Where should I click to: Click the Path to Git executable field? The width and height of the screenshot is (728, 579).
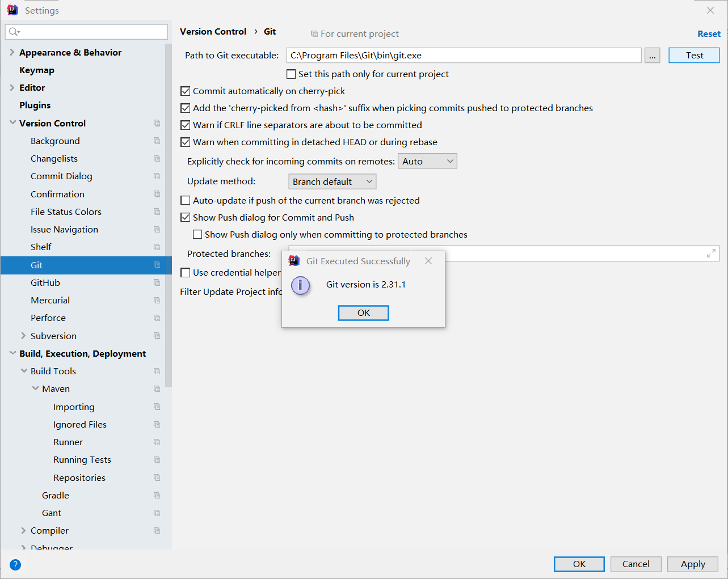pyautogui.click(x=464, y=55)
